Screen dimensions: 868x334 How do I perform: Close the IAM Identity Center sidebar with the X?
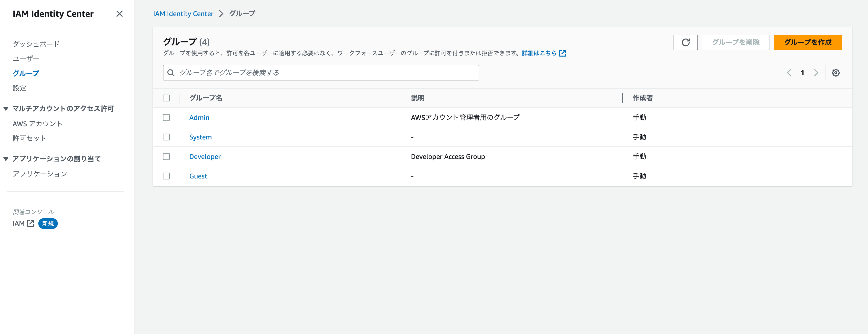point(120,14)
